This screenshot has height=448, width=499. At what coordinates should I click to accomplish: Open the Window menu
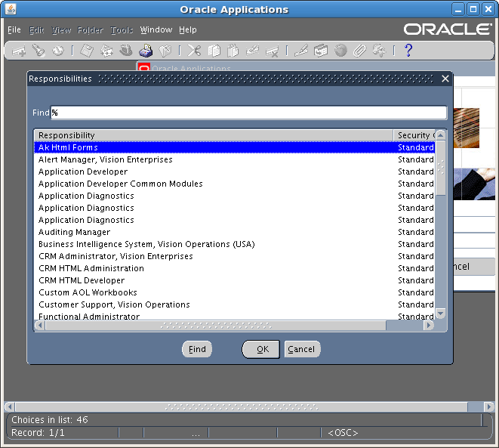pyautogui.click(x=156, y=29)
